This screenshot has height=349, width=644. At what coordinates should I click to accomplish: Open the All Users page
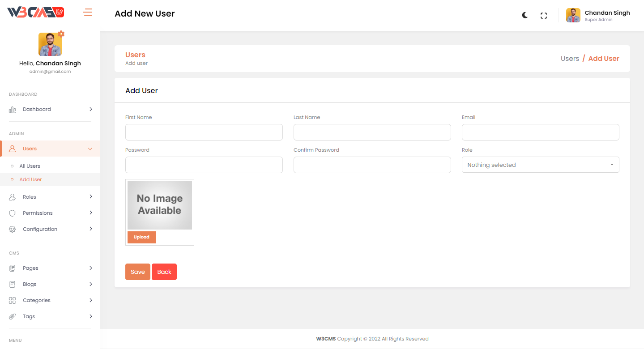pos(30,166)
